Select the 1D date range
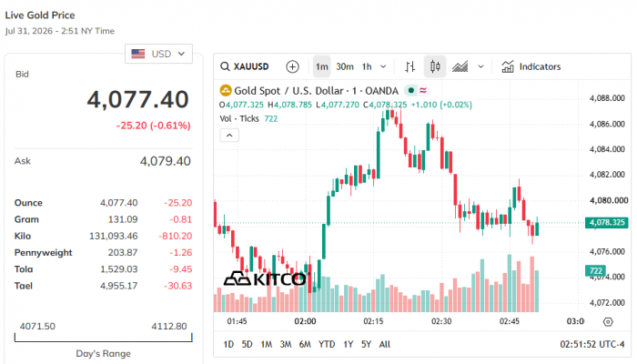Image resolution: width=637 pixels, height=364 pixels. tap(228, 345)
